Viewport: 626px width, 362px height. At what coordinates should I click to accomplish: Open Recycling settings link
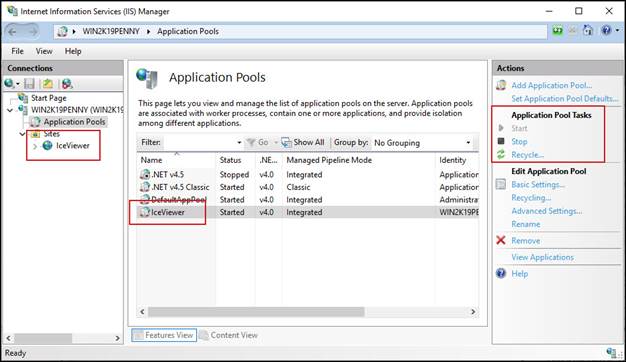(531, 198)
